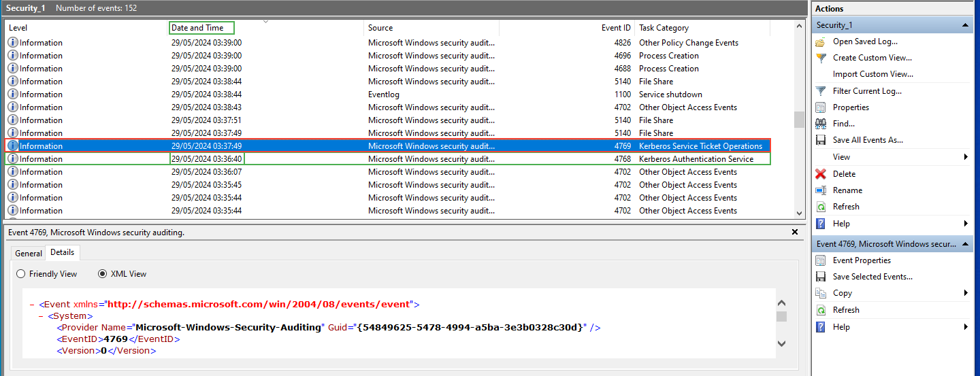The width and height of the screenshot is (980, 376).
Task: Select the 03:37:51 File Share row
Action: click(x=388, y=120)
